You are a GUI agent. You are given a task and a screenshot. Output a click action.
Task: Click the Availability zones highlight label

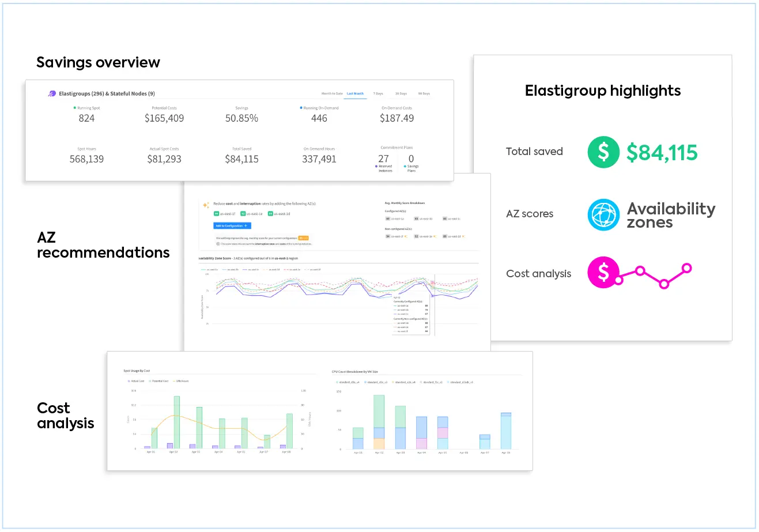click(x=671, y=216)
